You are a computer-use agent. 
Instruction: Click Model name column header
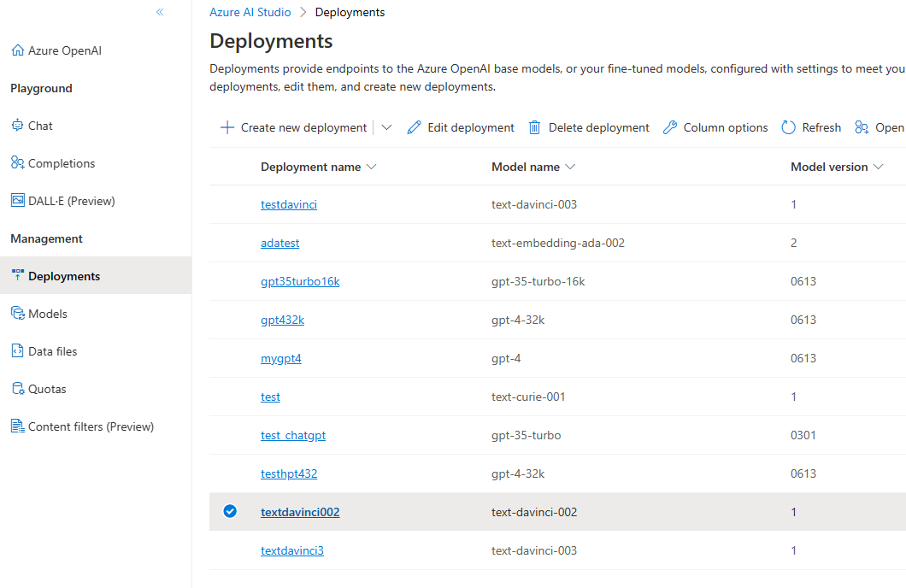coord(526,167)
